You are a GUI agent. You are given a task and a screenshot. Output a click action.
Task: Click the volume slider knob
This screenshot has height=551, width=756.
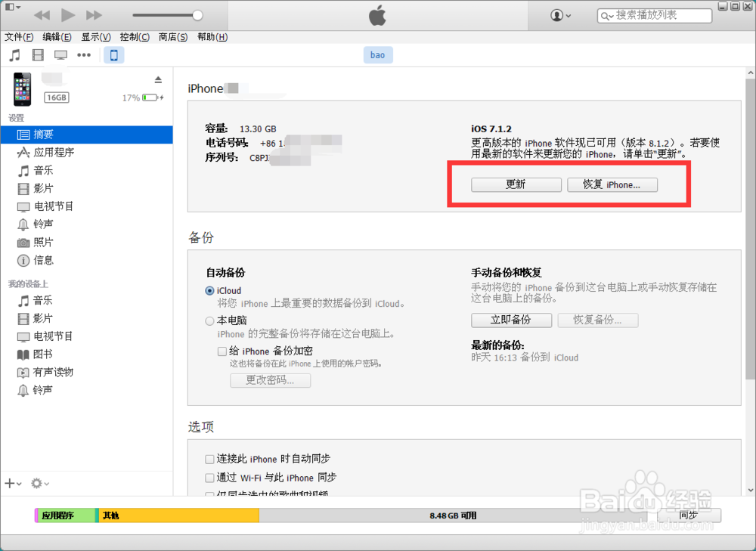point(197,15)
